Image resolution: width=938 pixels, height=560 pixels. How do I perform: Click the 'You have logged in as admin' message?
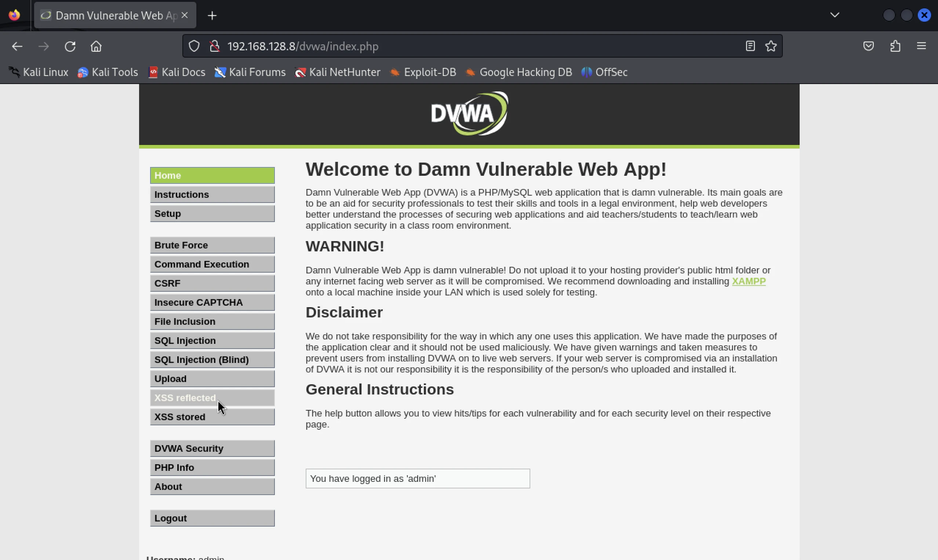[418, 479]
